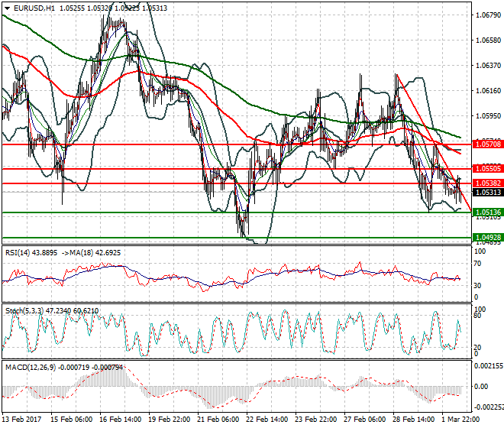Image resolution: width=504 pixels, height=428 pixels.
Task: Select the 16 Feb 14:00 time label
Action: (x=120, y=420)
